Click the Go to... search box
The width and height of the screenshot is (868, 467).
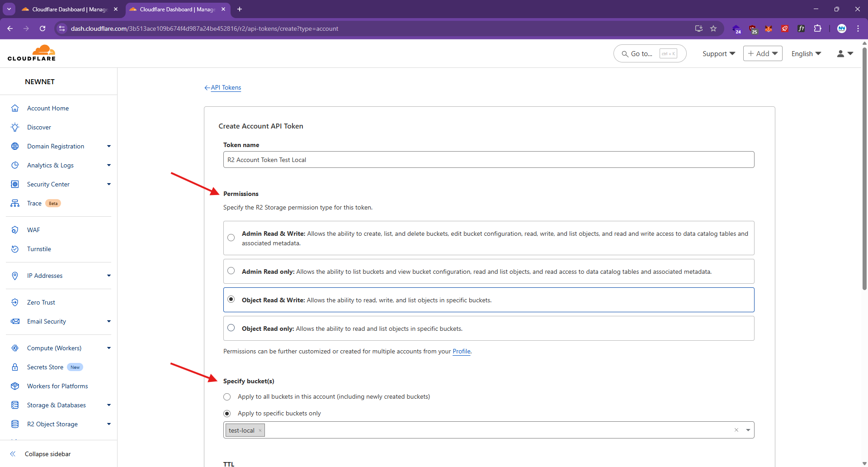tap(650, 53)
